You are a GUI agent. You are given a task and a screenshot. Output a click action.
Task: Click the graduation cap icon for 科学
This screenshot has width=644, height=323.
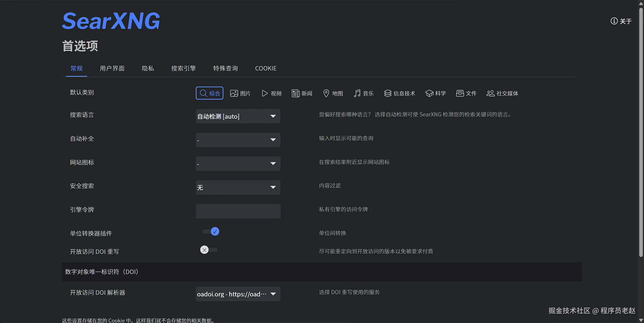(x=429, y=93)
